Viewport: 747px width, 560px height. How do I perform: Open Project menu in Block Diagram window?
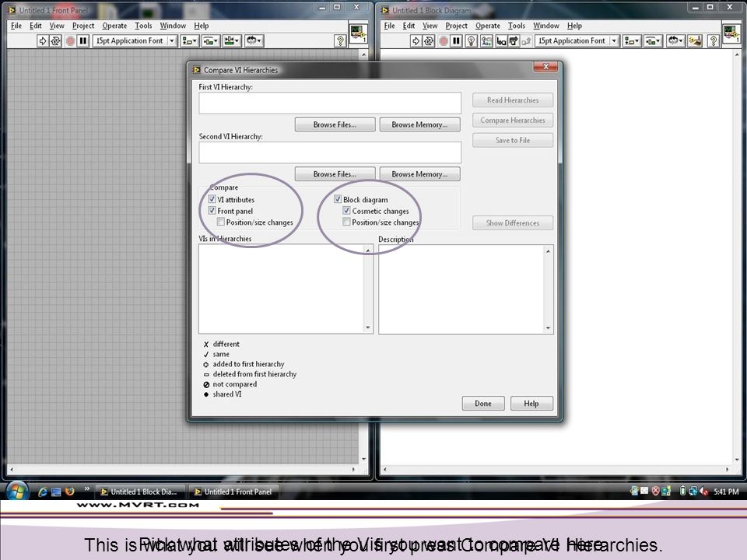[x=457, y=26]
